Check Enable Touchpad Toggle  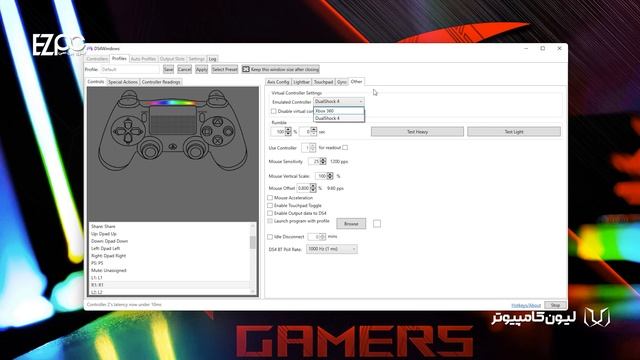click(x=270, y=205)
